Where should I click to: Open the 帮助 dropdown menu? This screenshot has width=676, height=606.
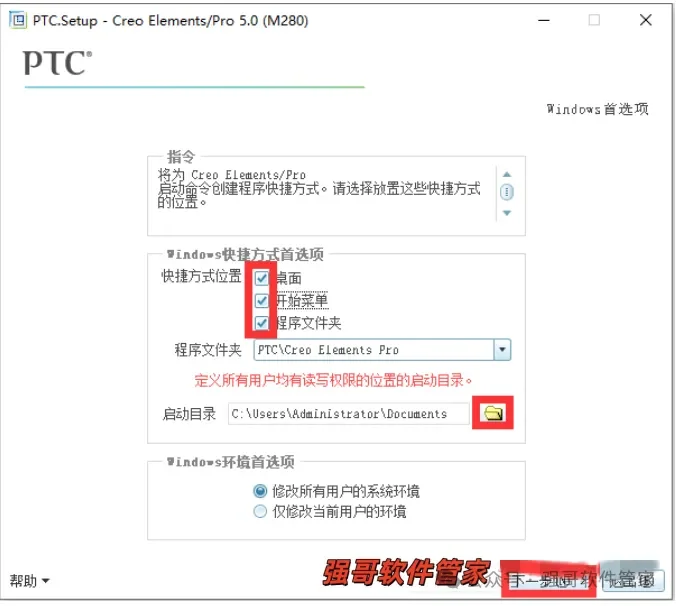[29, 581]
